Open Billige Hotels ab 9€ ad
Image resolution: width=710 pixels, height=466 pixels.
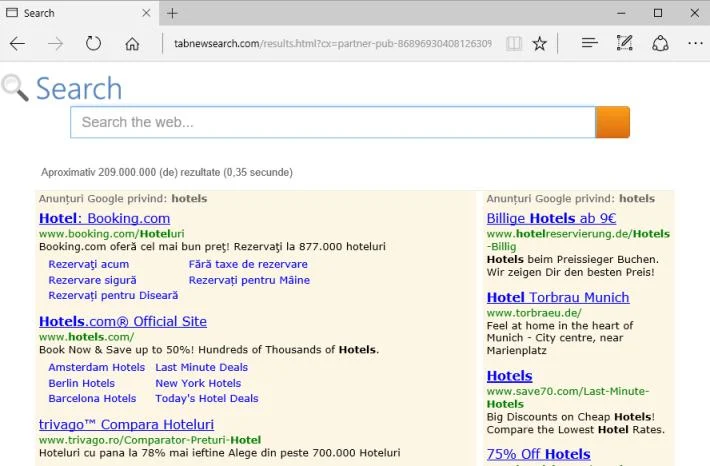pyautogui.click(x=551, y=218)
